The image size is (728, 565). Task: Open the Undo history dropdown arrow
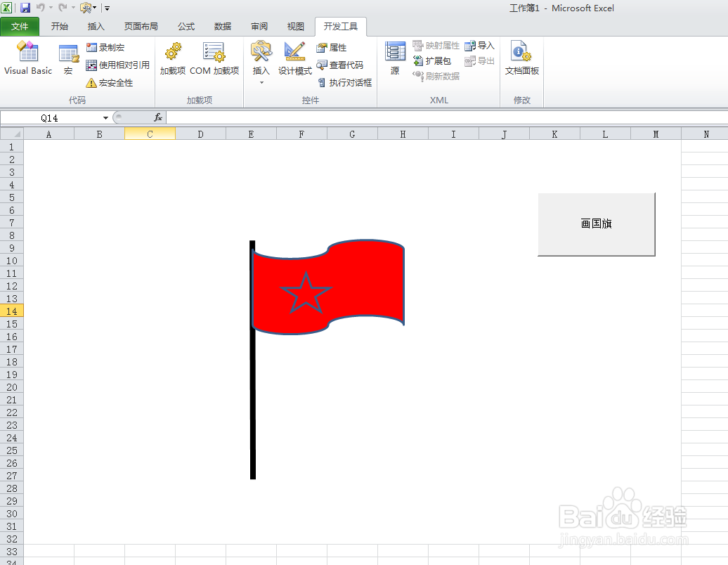tap(51, 8)
